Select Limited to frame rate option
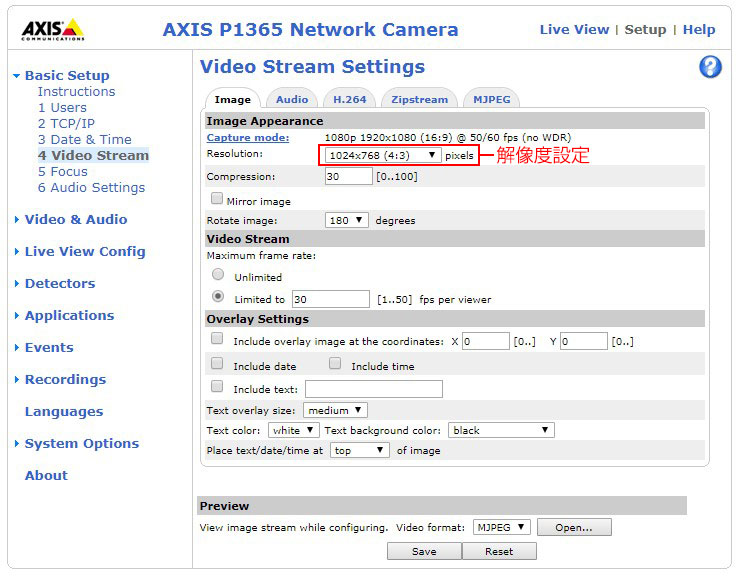741x577 pixels. pyautogui.click(x=218, y=296)
